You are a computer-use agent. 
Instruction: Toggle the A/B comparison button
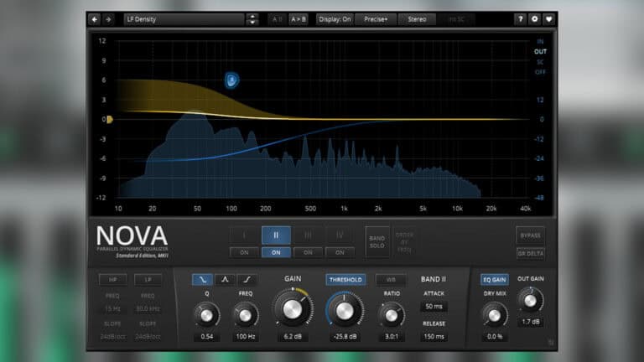tap(278, 19)
